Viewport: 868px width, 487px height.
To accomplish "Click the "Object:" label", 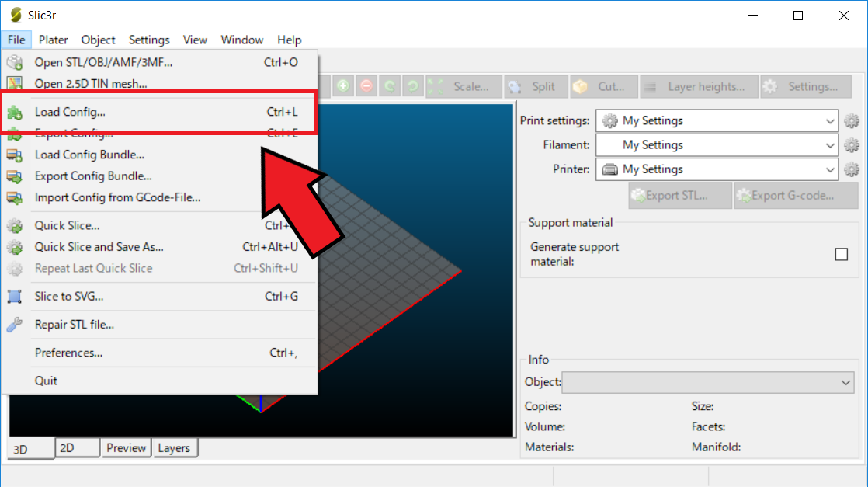I will [x=543, y=382].
